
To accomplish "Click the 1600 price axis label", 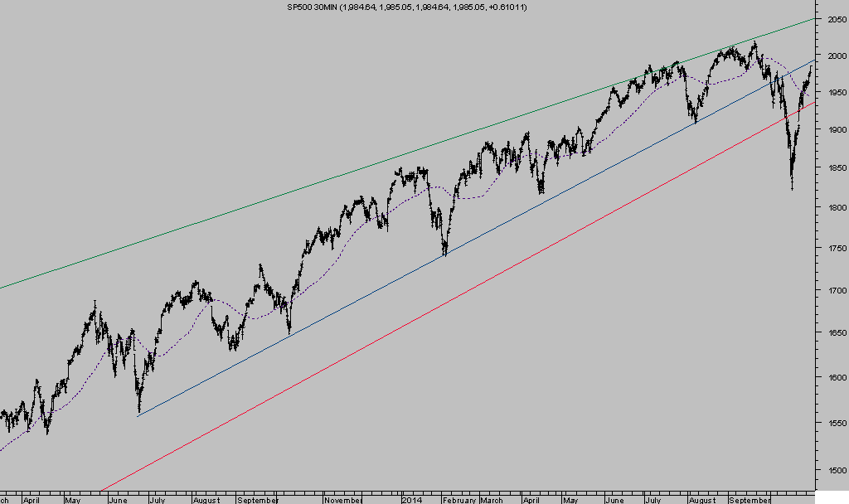I will (836, 377).
